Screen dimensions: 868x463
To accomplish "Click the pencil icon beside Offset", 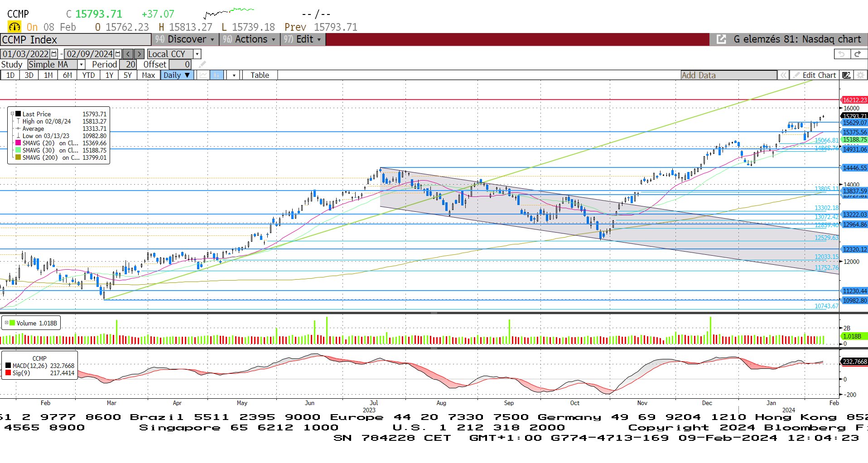I will [x=202, y=64].
